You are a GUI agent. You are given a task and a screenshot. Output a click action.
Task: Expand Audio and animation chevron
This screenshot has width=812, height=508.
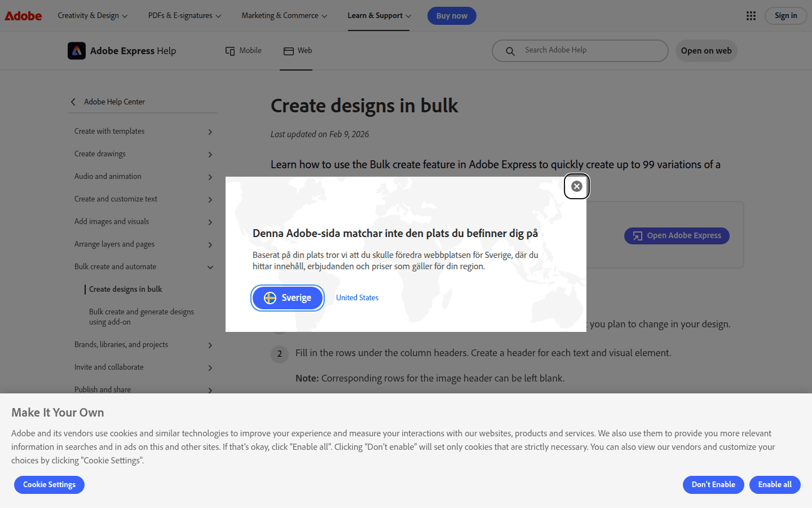click(210, 177)
